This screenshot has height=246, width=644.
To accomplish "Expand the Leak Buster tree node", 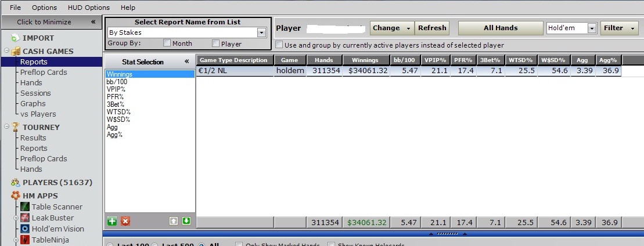I will 16,218.
